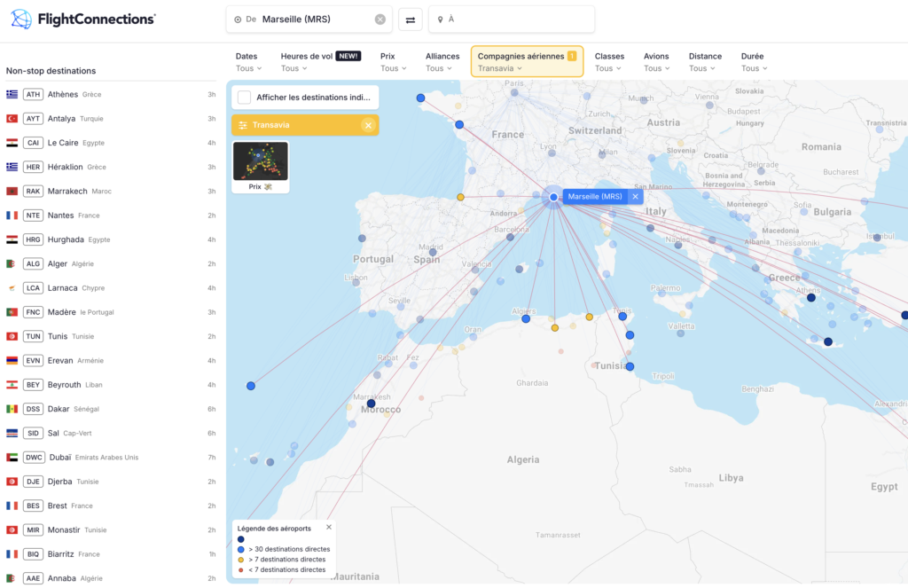
Task: Click the Marseille origin airport marker on map
Action: (x=553, y=197)
